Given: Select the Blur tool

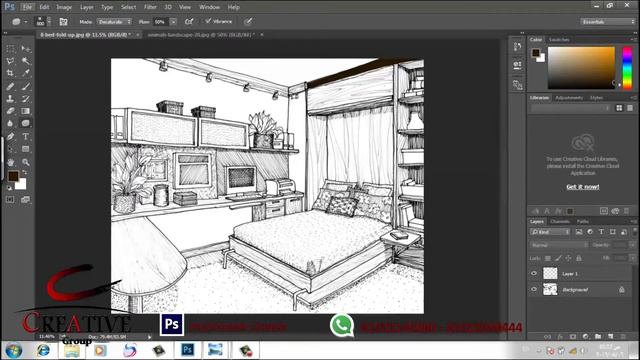Looking at the screenshot, I should [x=10, y=123].
